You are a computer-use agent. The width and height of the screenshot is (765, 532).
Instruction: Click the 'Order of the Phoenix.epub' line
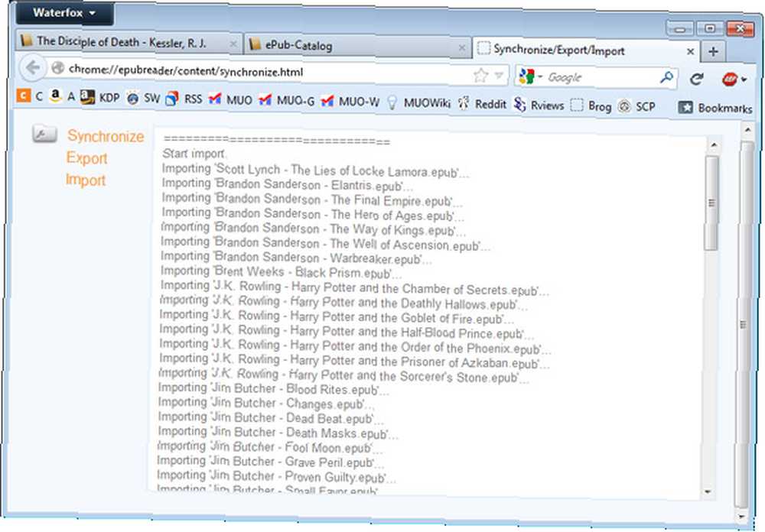coord(355,347)
